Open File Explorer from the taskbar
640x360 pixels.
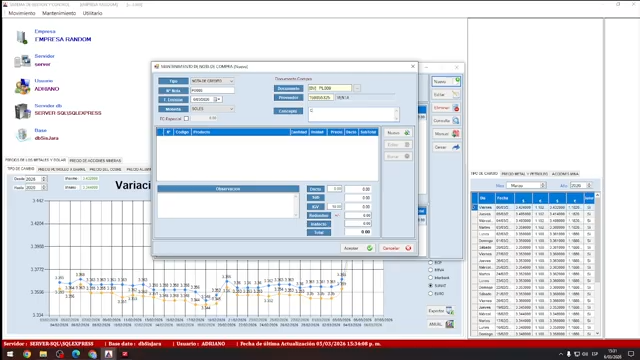[43, 354]
